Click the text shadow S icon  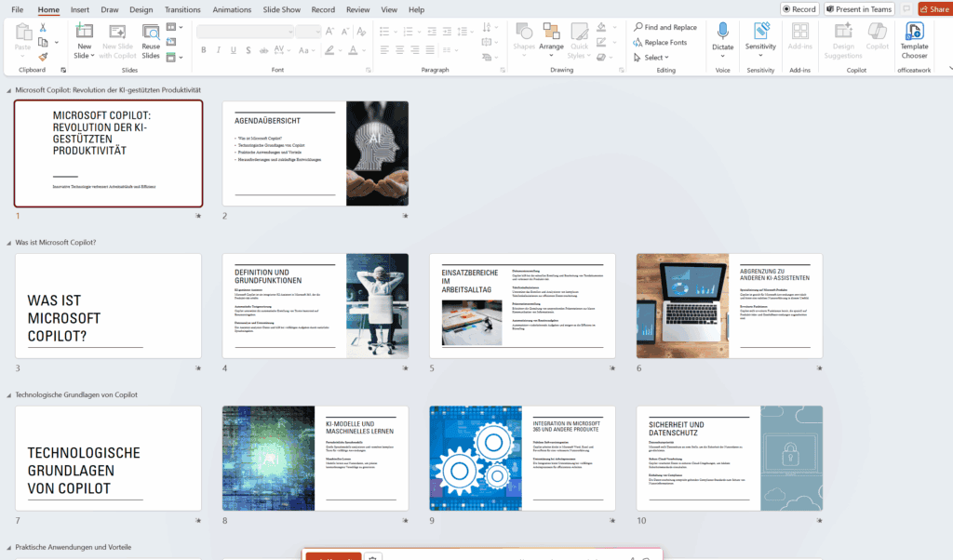(248, 50)
